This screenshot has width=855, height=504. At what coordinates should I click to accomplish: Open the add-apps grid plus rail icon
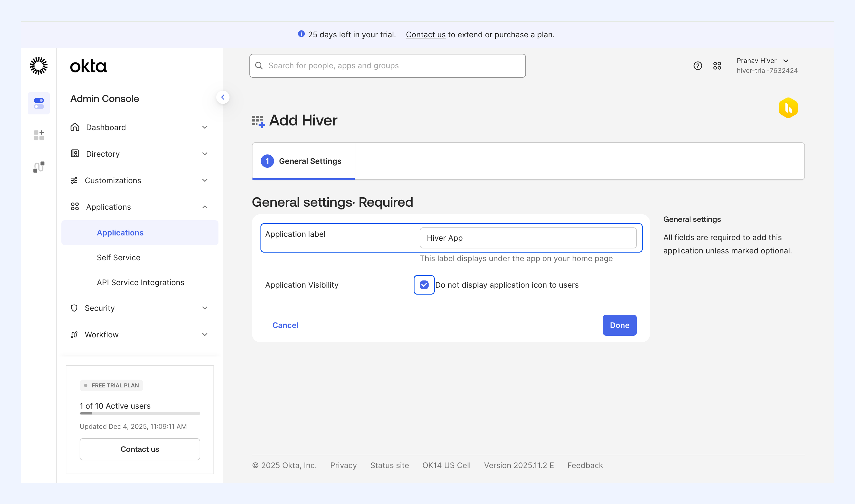tap(39, 135)
